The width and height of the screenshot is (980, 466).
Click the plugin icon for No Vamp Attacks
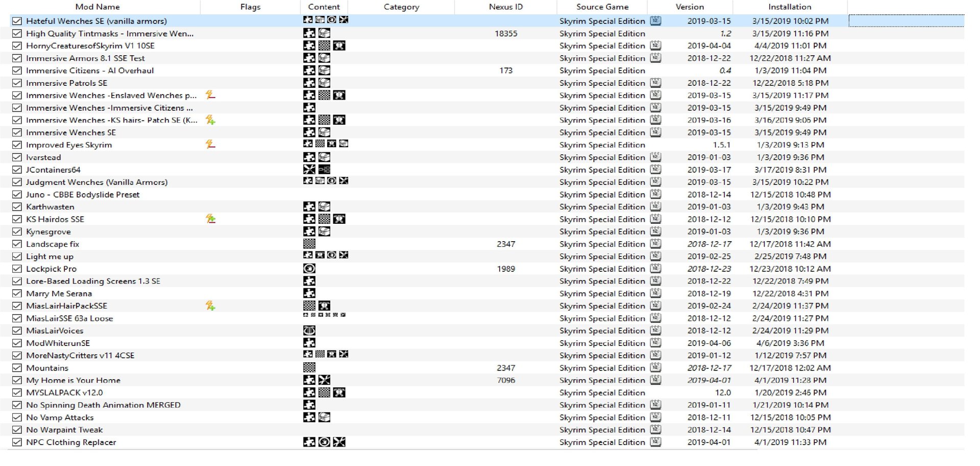[x=309, y=417]
